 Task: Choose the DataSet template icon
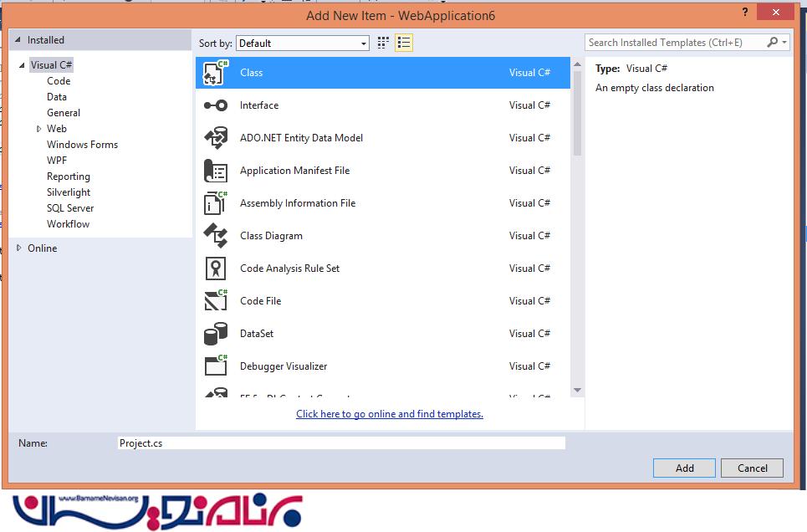coord(216,334)
